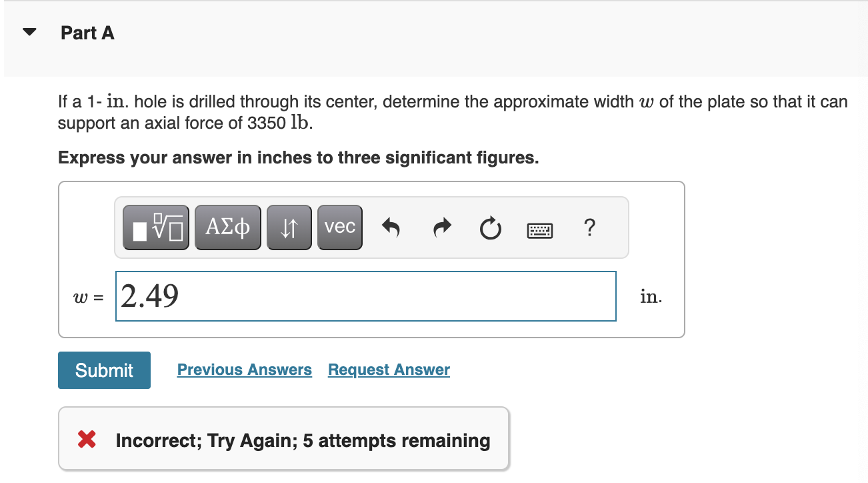Viewport: 868px width, 483px height.
Task: Open the math templates button
Action: pyautogui.click(x=156, y=227)
